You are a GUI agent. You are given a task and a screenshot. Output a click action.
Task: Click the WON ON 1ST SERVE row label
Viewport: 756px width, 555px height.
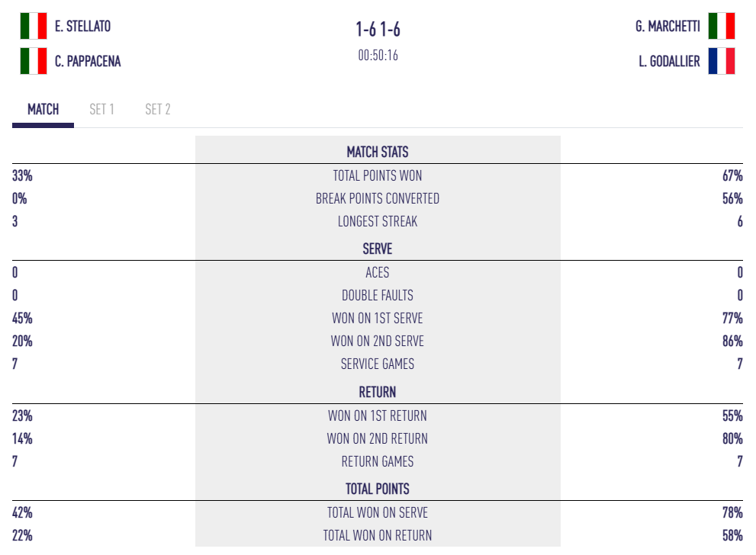click(378, 318)
